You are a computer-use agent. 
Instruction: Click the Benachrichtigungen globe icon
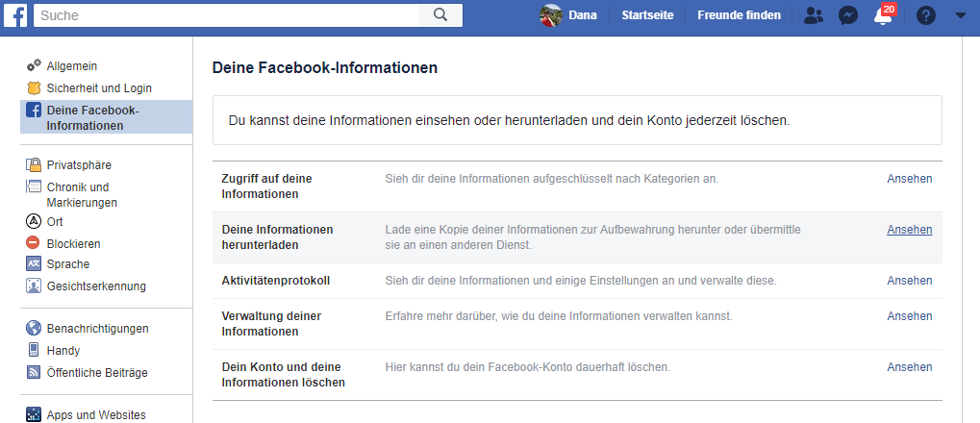pos(33,328)
